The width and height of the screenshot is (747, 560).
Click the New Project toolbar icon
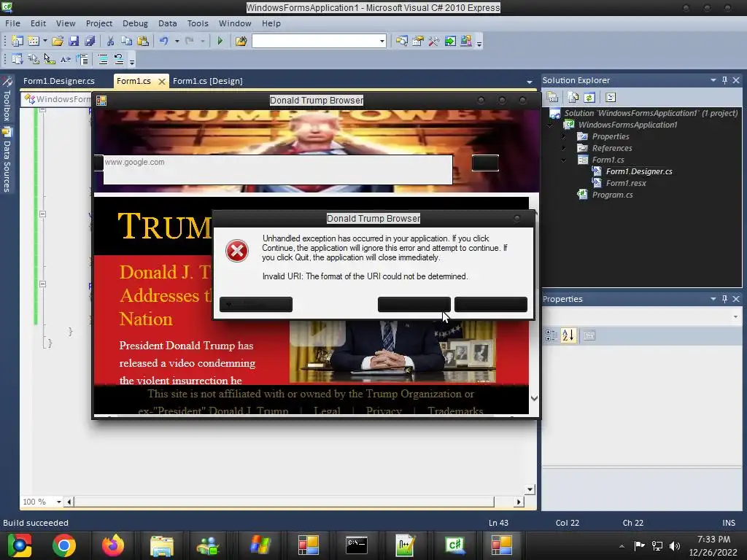coord(18,42)
